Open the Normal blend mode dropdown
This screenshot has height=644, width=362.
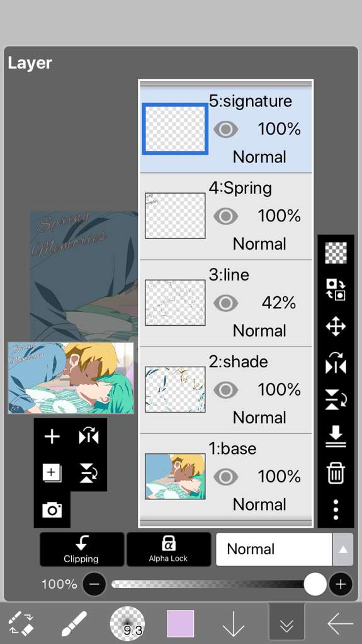point(274,549)
